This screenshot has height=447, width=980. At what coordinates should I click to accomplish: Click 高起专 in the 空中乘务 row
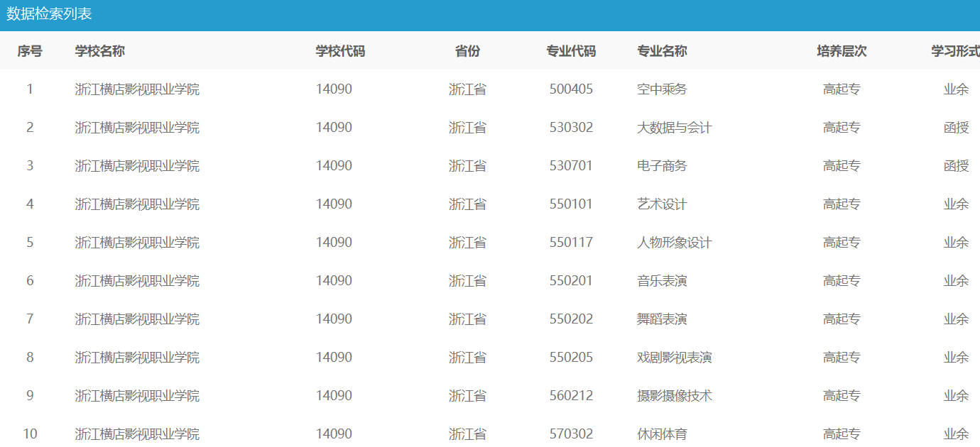point(842,89)
